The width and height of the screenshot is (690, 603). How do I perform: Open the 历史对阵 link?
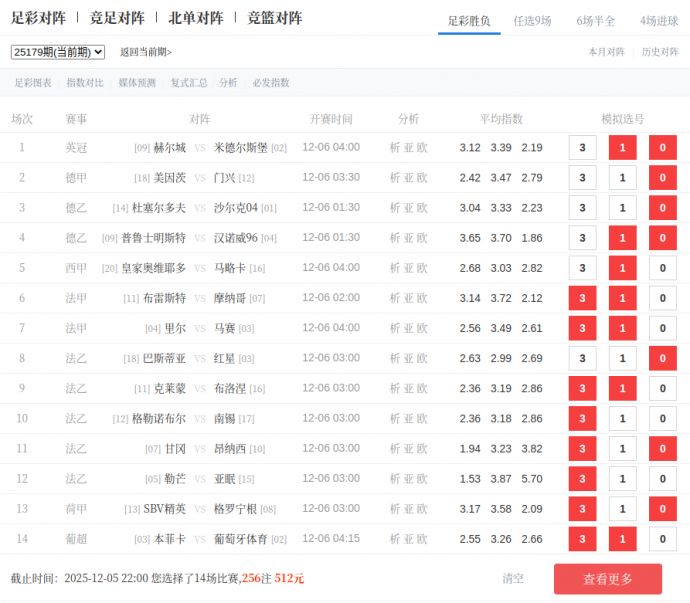pyautogui.click(x=660, y=52)
